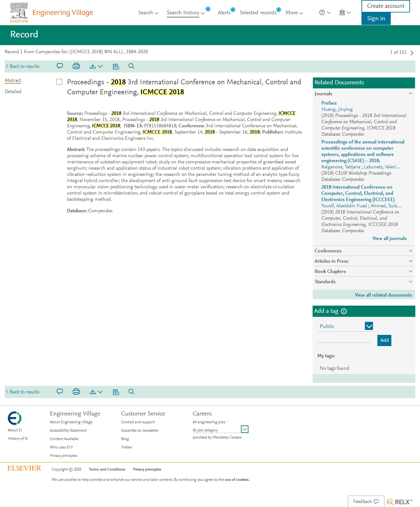Open All engineering jobs footer link
420x507 pixels.
(209, 422)
